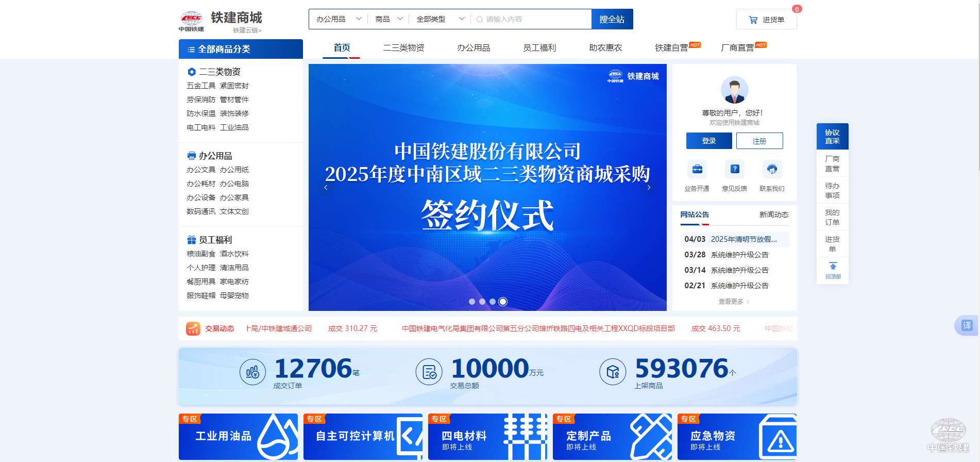980x462 pixels.
Task: Expand the 全部类型 dropdown
Action: click(440, 19)
